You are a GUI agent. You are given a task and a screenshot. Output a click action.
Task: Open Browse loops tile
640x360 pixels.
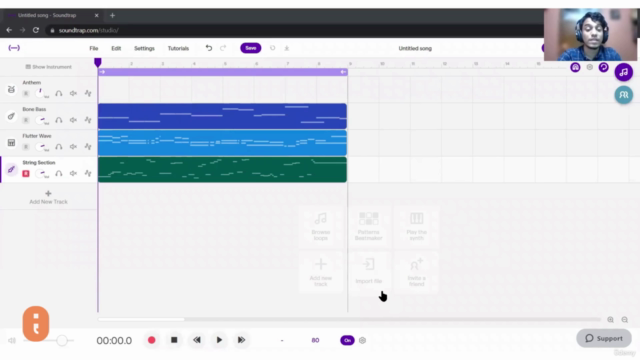pos(321,226)
